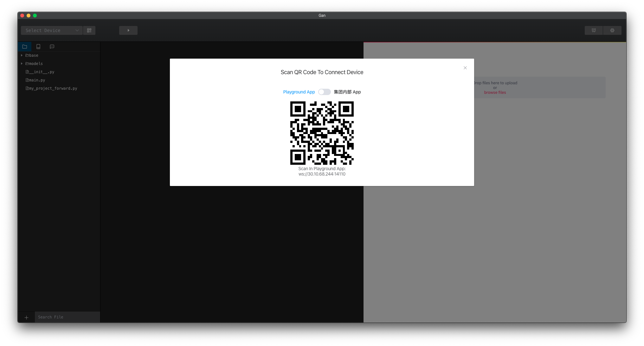Click the Search File input field

[x=67, y=317]
